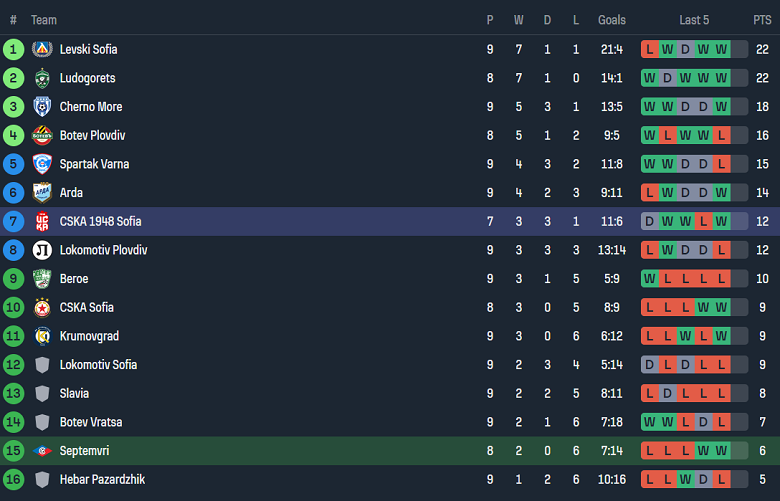This screenshot has width=780, height=501.
Task: Click the Cherno More club crest
Action: point(42,107)
